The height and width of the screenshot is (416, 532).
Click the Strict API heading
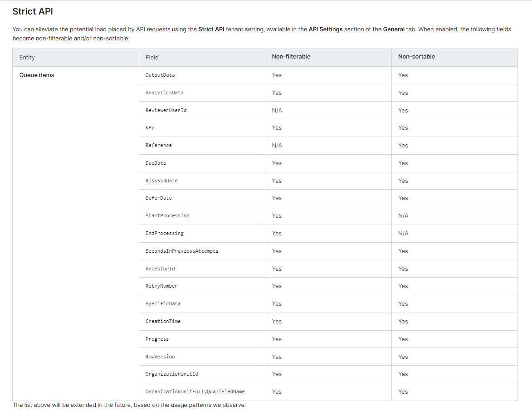(33, 11)
